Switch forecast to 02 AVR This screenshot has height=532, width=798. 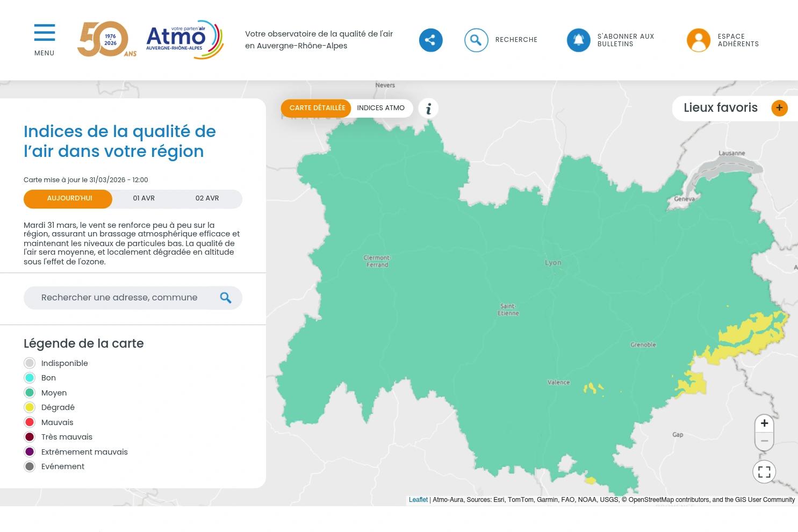207,198
